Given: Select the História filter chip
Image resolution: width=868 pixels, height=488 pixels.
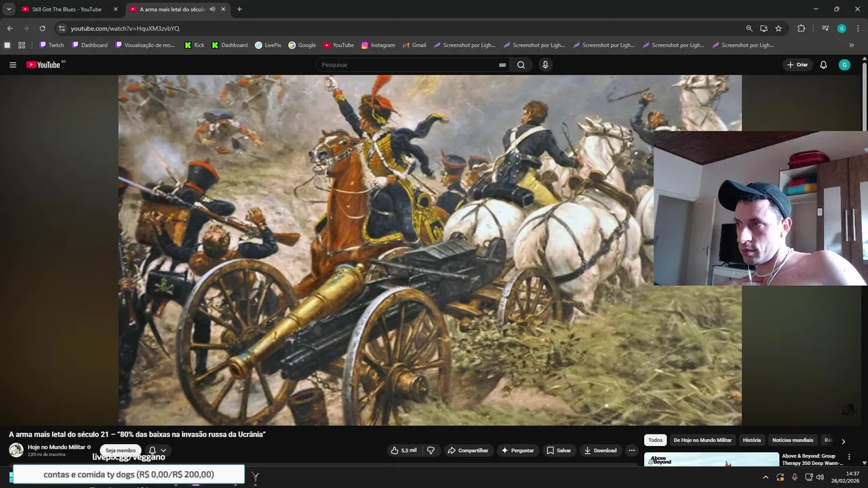Looking at the screenshot, I should (751, 441).
